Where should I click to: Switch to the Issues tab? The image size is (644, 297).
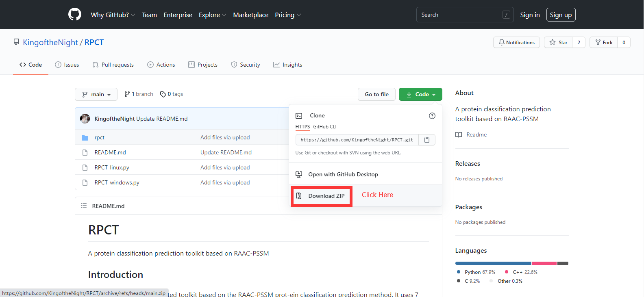(x=67, y=65)
